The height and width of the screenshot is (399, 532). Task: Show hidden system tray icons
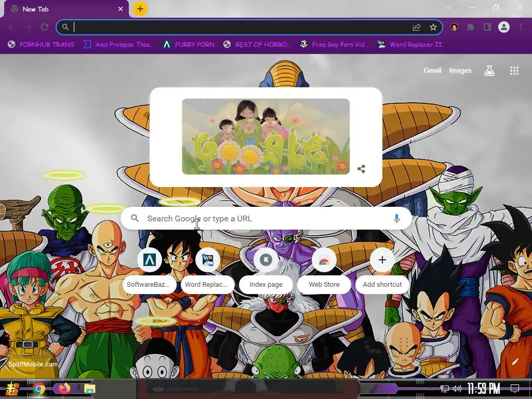pos(432,389)
